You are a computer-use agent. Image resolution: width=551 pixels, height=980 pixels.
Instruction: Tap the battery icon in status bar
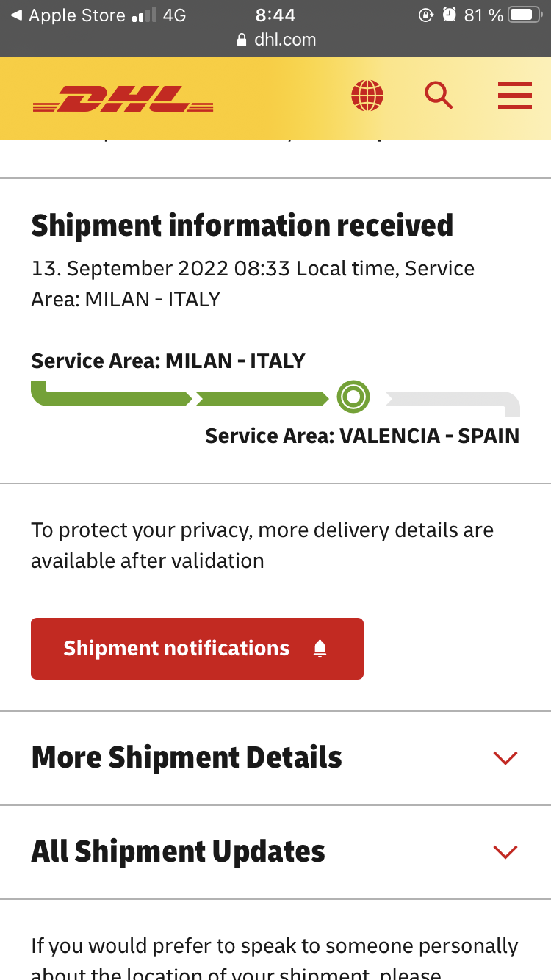click(x=525, y=15)
